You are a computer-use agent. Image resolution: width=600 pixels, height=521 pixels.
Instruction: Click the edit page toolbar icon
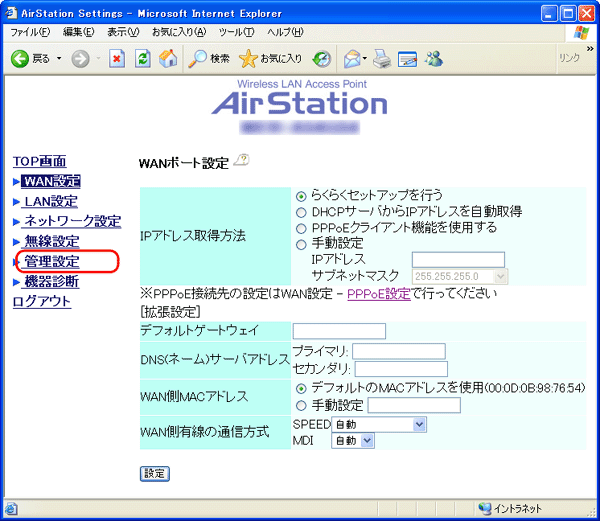407,59
